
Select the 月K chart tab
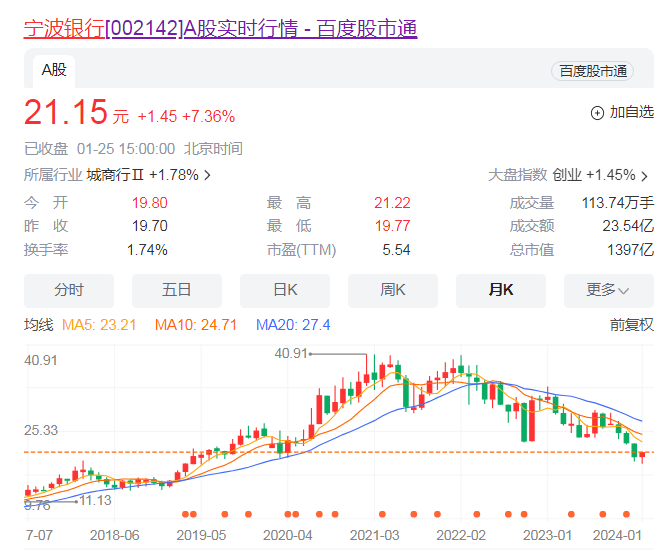(x=501, y=290)
